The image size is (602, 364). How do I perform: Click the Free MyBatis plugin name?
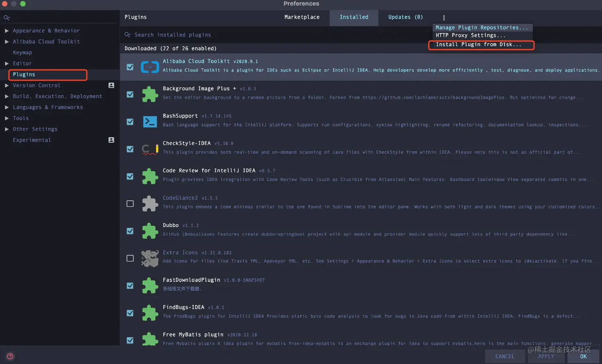click(193, 335)
